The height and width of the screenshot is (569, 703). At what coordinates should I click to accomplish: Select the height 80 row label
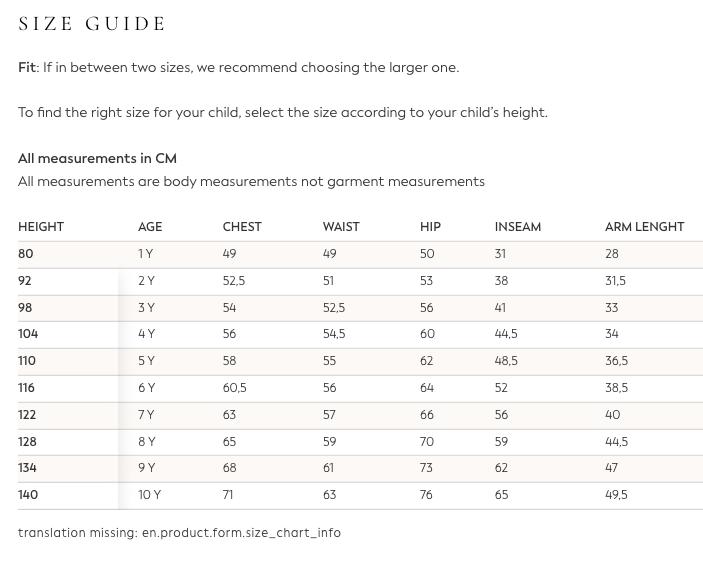click(26, 254)
